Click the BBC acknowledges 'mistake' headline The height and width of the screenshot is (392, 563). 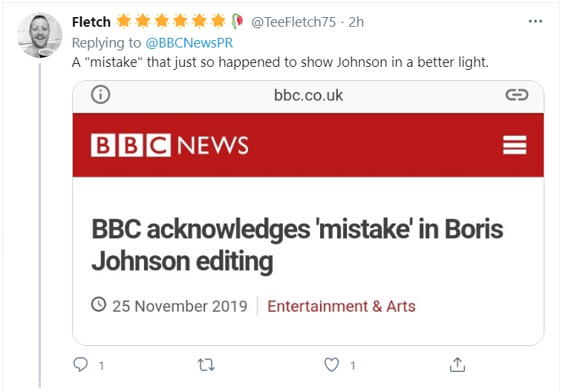(297, 245)
